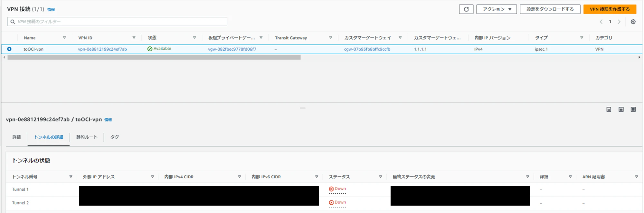The image size is (644, 213).
Task: Click the refresh icon button
Action: pyautogui.click(x=466, y=9)
